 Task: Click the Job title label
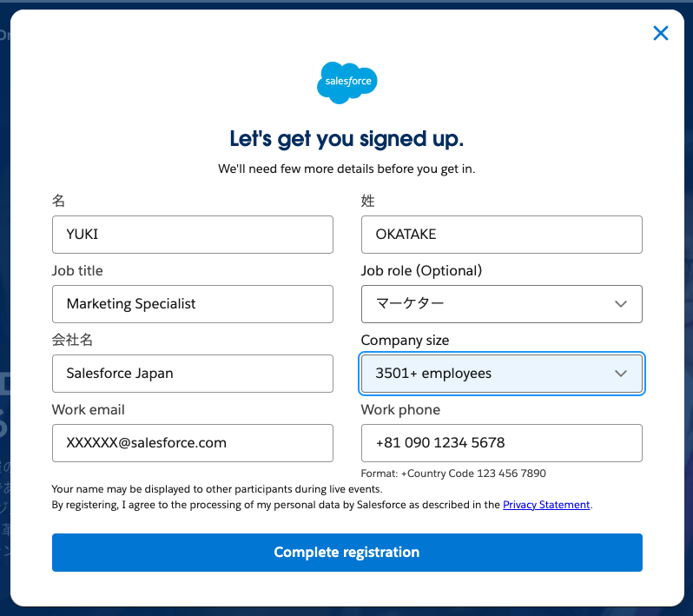77,271
